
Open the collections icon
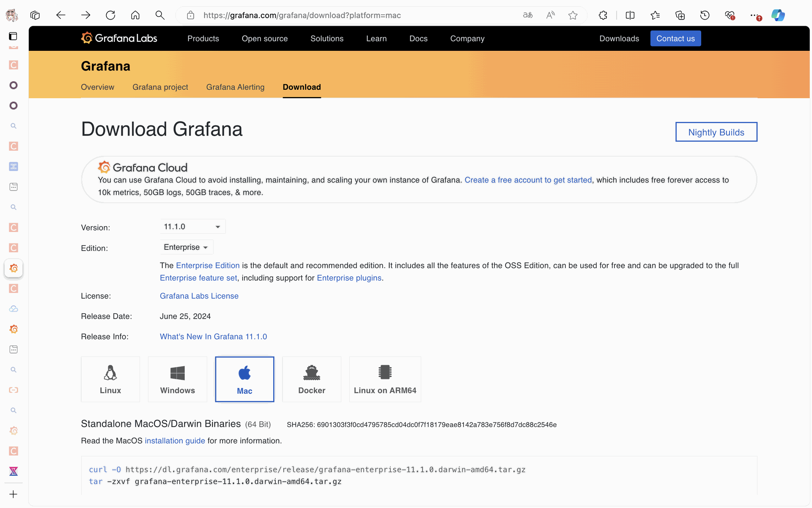tap(680, 15)
